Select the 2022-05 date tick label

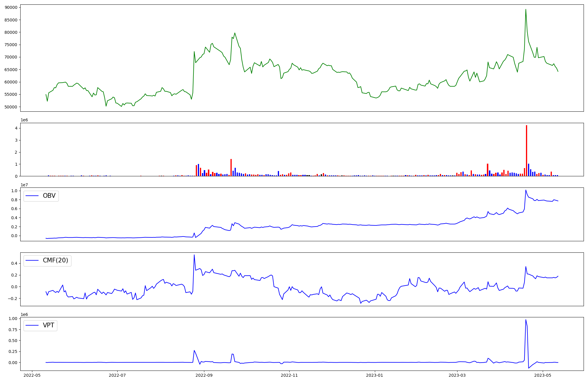point(32,375)
